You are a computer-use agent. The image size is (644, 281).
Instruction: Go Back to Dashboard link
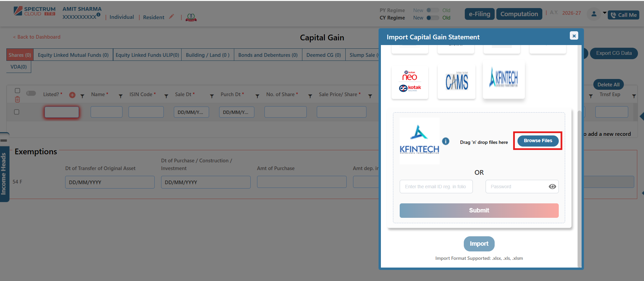[x=37, y=37]
